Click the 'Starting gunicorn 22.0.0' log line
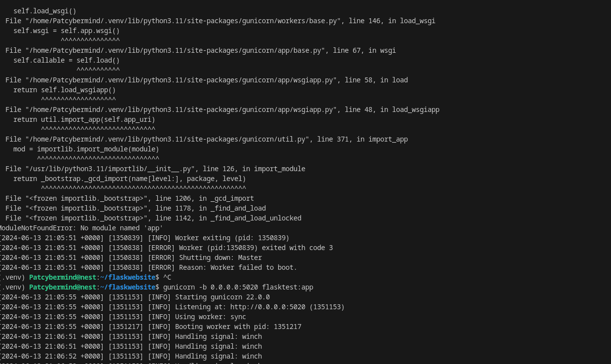This screenshot has width=611, height=364. coord(134,297)
